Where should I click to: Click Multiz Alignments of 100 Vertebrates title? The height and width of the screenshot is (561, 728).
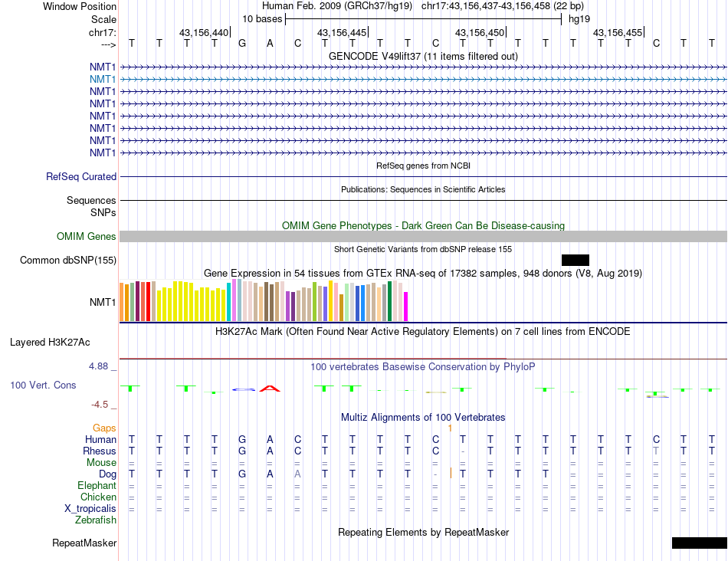(x=423, y=417)
